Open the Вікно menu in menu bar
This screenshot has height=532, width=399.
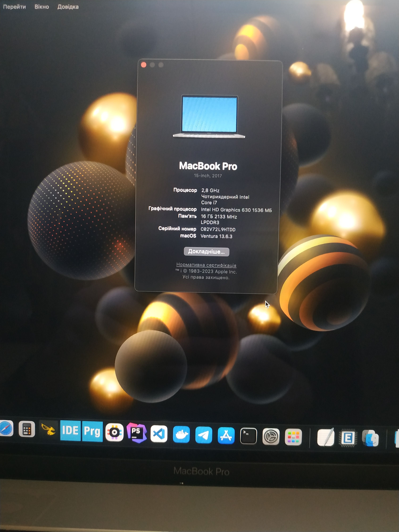(42, 7)
